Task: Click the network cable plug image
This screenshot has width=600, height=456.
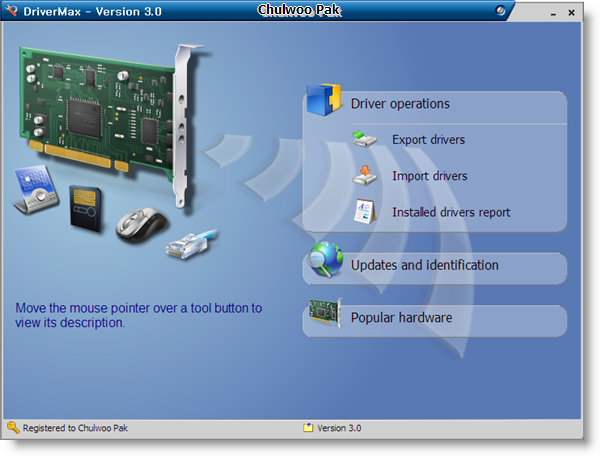Action: click(191, 245)
